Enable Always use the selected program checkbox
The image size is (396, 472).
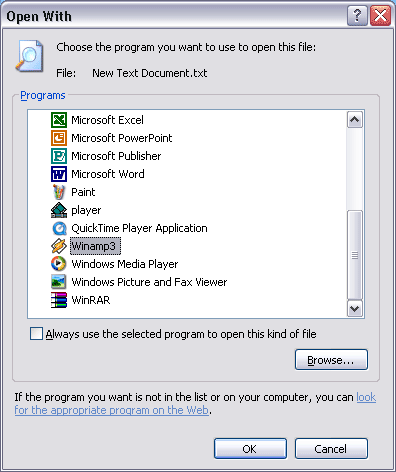[x=36, y=334]
